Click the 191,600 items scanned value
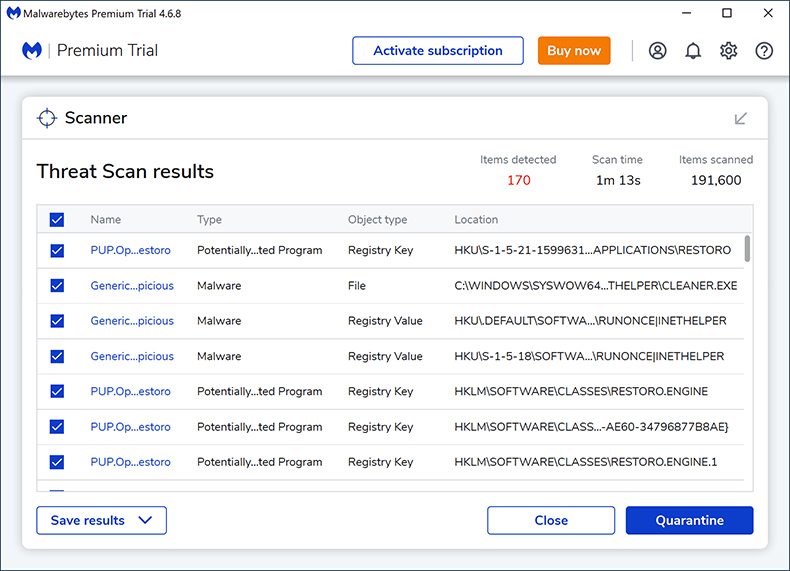 [716, 180]
